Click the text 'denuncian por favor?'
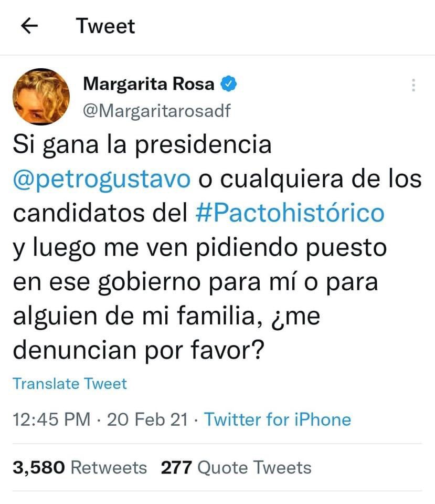This screenshot has height=504, width=435. [137, 350]
